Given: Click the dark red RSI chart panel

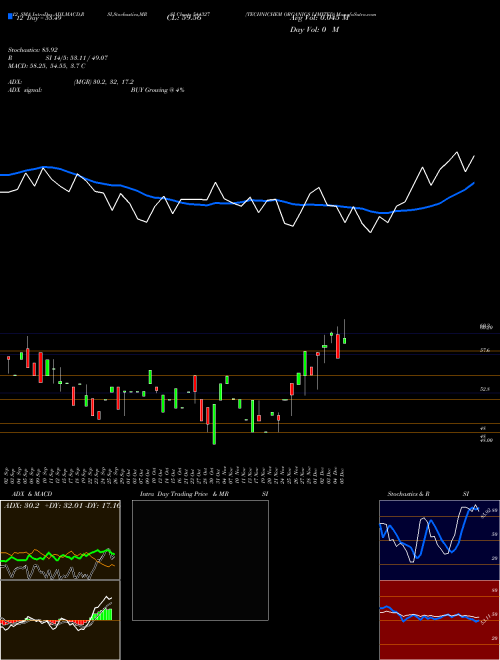Looking at the screenshot, I should 439,620.
